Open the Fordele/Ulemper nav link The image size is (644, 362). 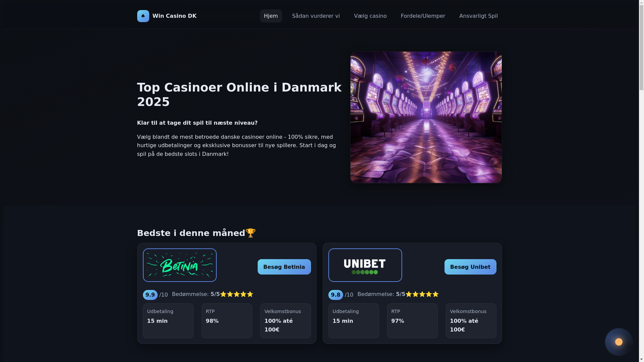[x=423, y=16]
